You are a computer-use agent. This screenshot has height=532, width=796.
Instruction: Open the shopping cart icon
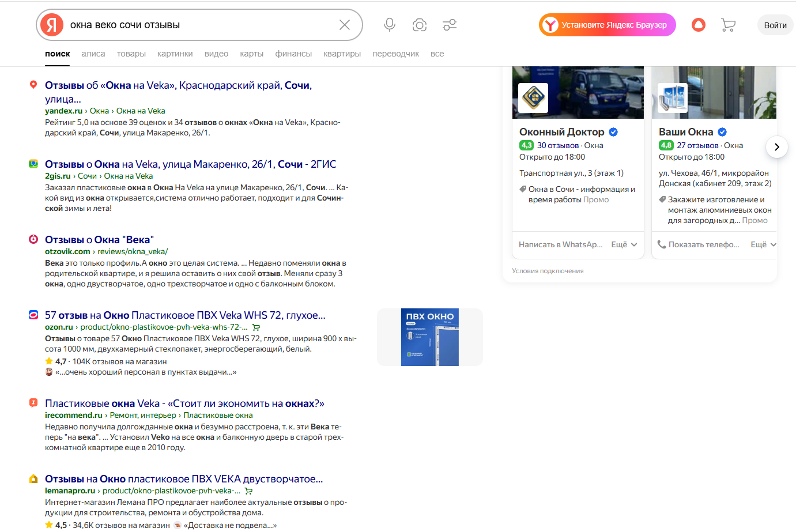click(x=728, y=25)
